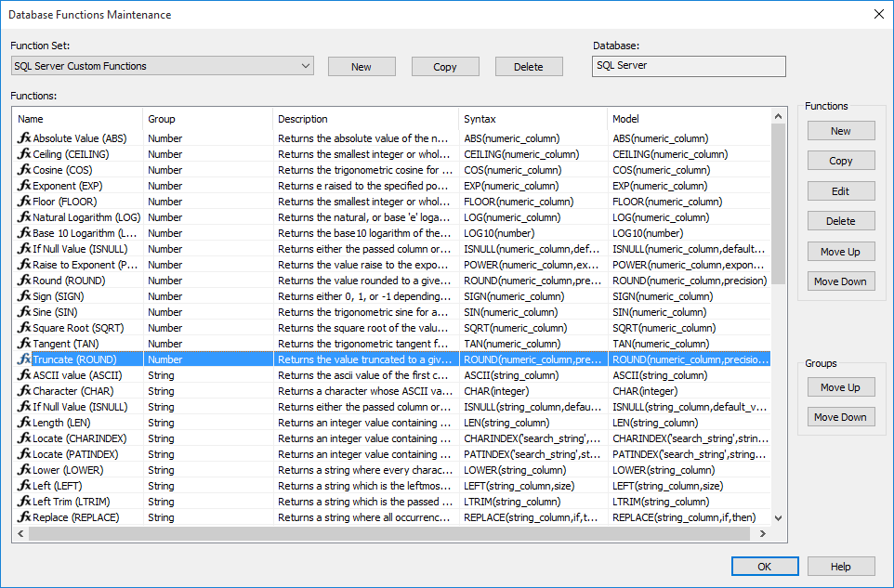The image size is (894, 588).
Task: Edit the selected function
Action: [841, 191]
